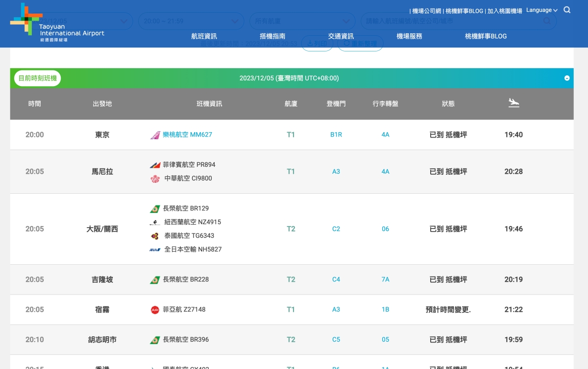Image resolution: width=588 pixels, height=369 pixels.
Task: Open the site search magnifier icon
Action: click(x=567, y=10)
